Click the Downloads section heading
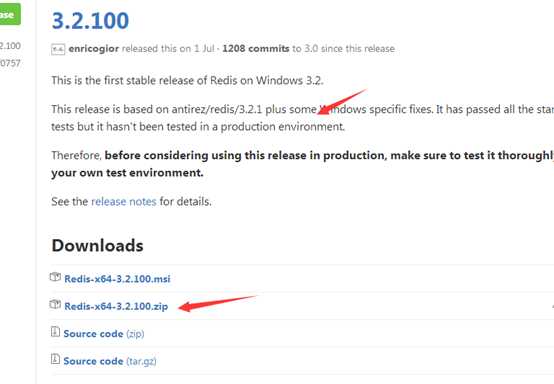This screenshot has width=554, height=384. [98, 246]
